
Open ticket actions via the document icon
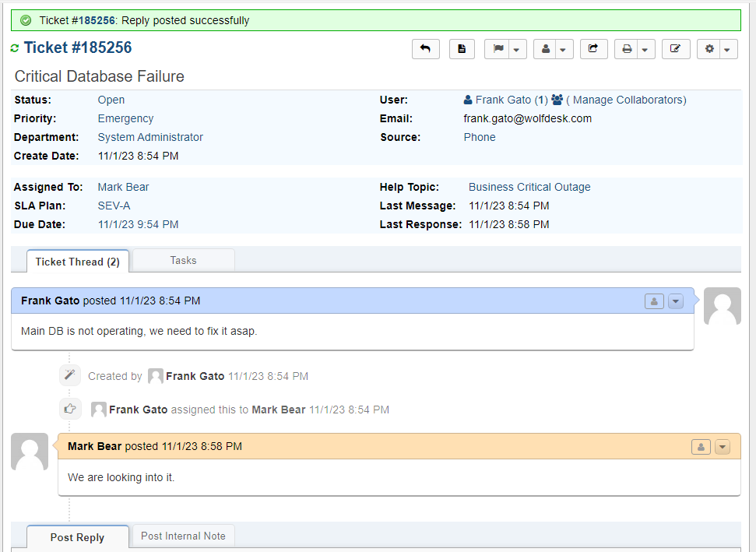tap(462, 48)
